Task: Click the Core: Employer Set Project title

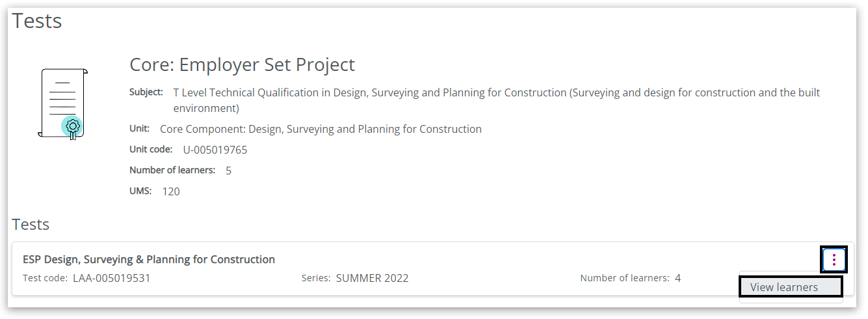Action: tap(242, 65)
